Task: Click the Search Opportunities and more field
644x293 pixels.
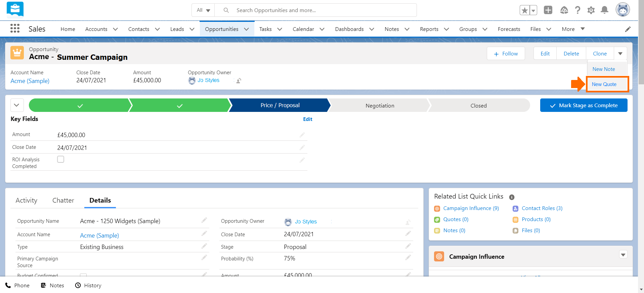Action: click(316, 10)
